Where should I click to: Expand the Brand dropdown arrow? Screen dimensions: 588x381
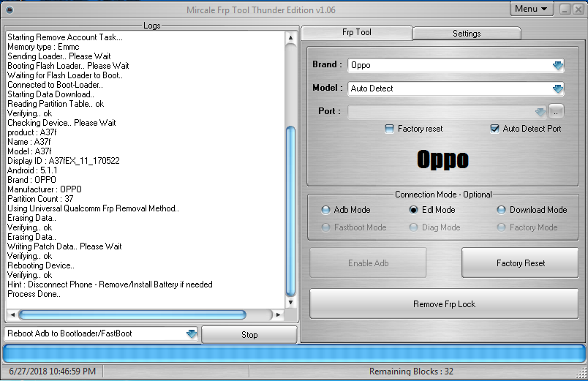pos(557,65)
